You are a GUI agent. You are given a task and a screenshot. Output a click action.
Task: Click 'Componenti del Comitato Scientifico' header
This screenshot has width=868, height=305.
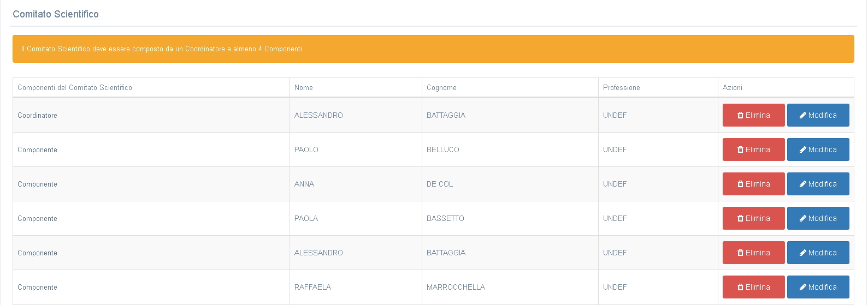(75, 87)
